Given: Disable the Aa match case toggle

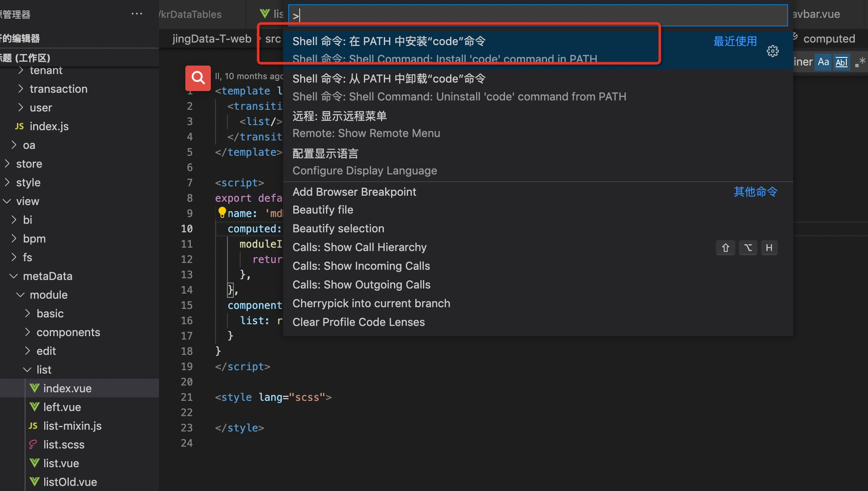Looking at the screenshot, I should pos(823,62).
